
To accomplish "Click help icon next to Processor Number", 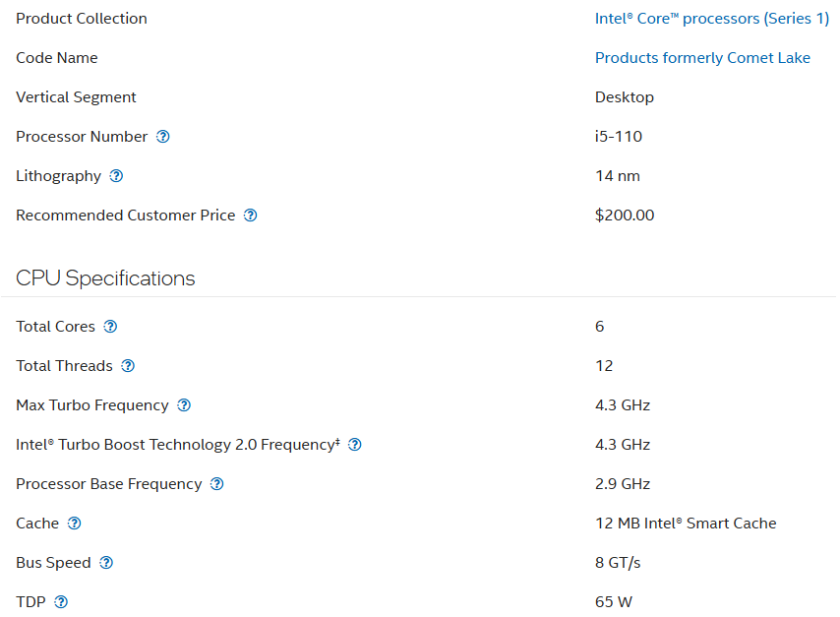I will pos(163,137).
